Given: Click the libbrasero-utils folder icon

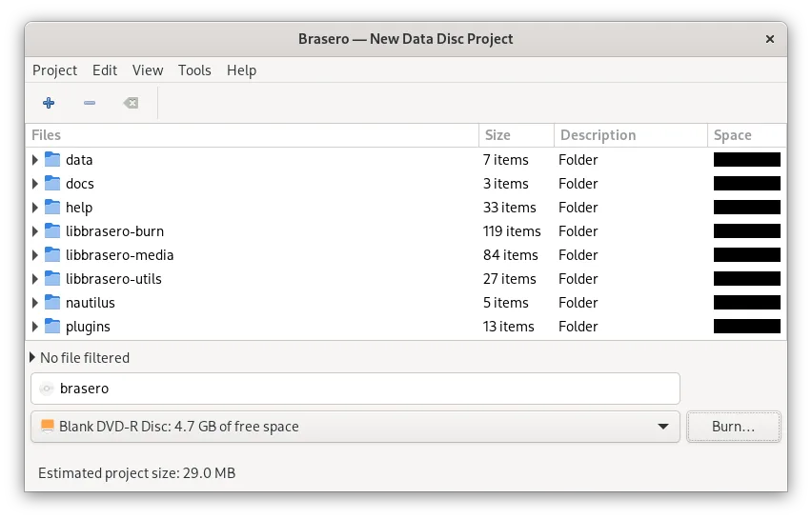Looking at the screenshot, I should [52, 278].
